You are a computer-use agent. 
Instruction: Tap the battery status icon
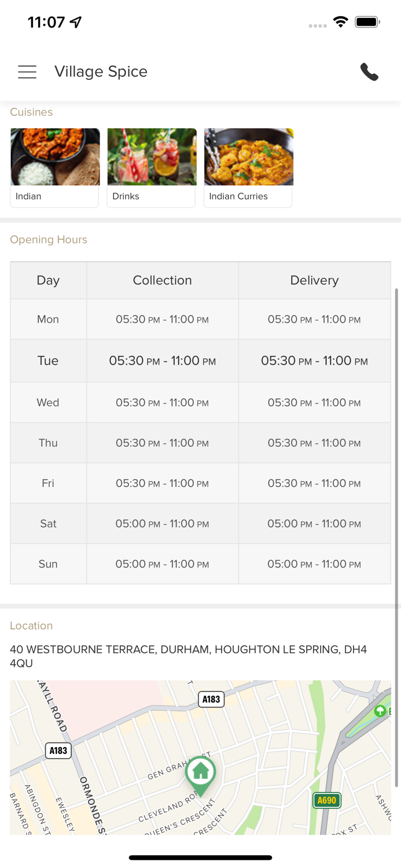coord(367,22)
